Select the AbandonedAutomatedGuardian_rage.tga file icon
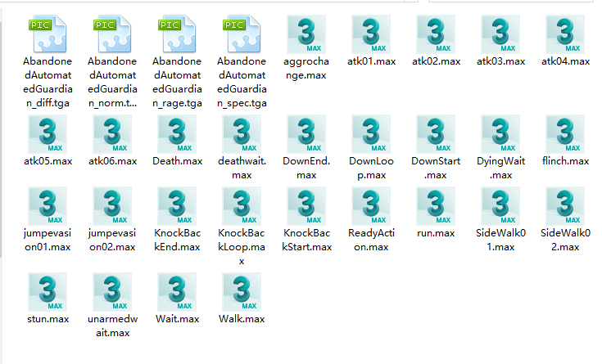Viewport: 602px width, 364px height. 177,34
